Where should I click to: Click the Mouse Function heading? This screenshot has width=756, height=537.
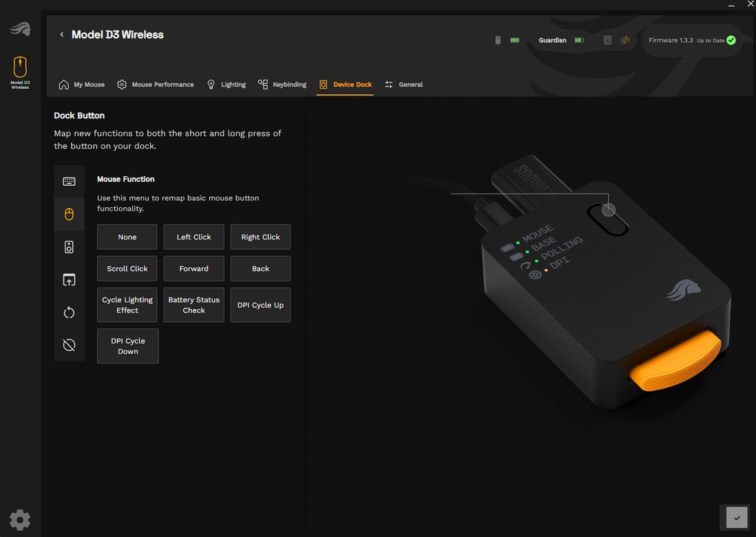point(126,179)
